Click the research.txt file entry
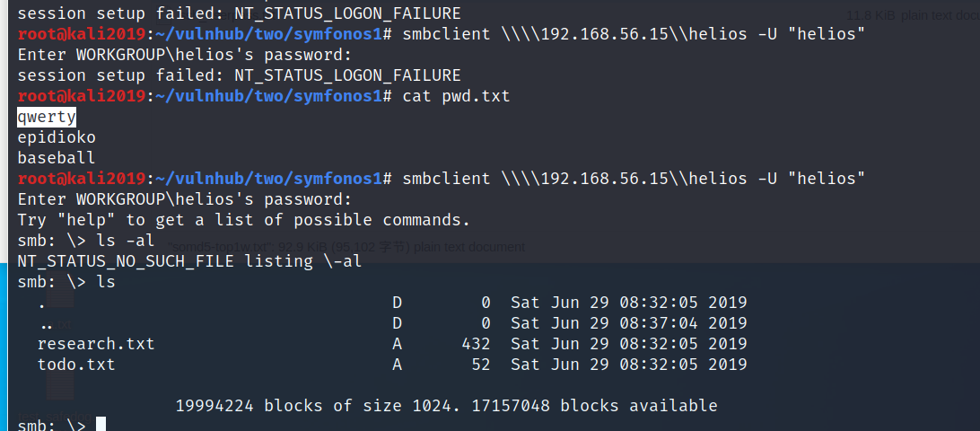The width and height of the screenshot is (980, 431). click(96, 344)
